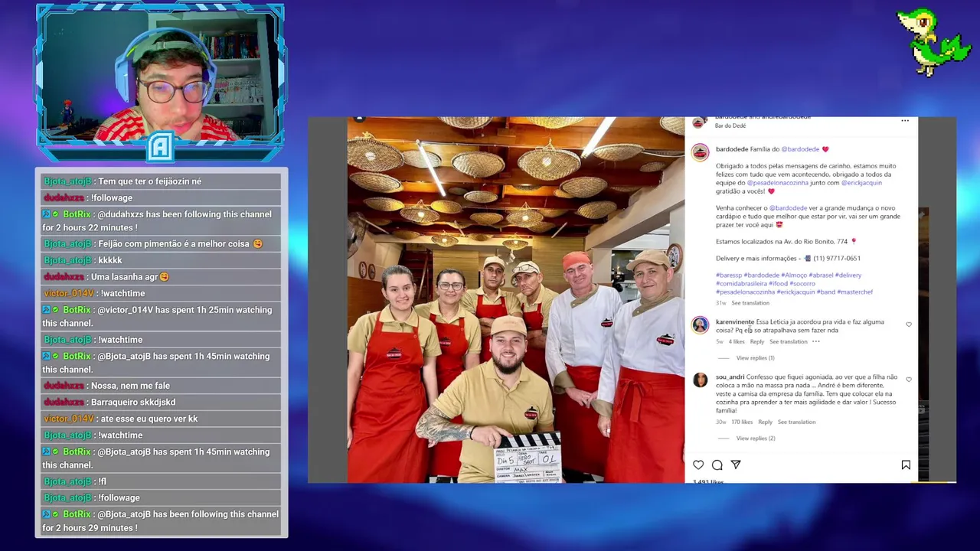Open the 4 likes count on karenvinente's comment
This screenshot has height=551, width=980.
(x=737, y=341)
